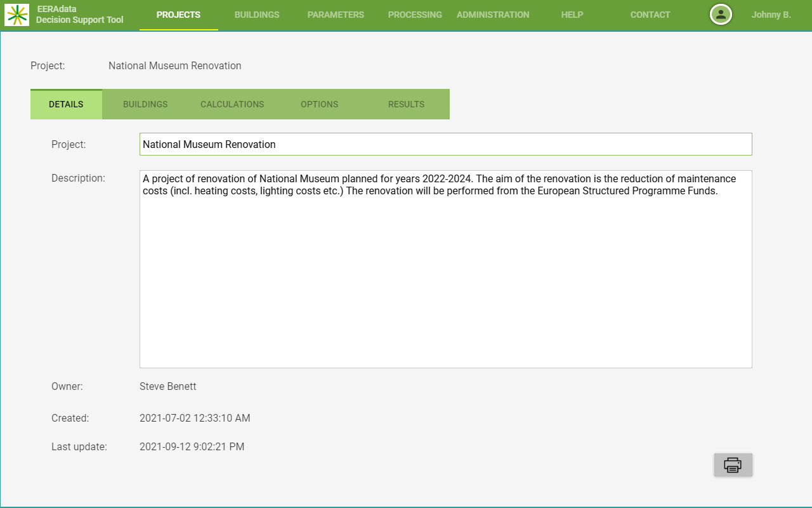This screenshot has height=508, width=812.
Task: Click the EERAdata star logo
Action: point(16,15)
